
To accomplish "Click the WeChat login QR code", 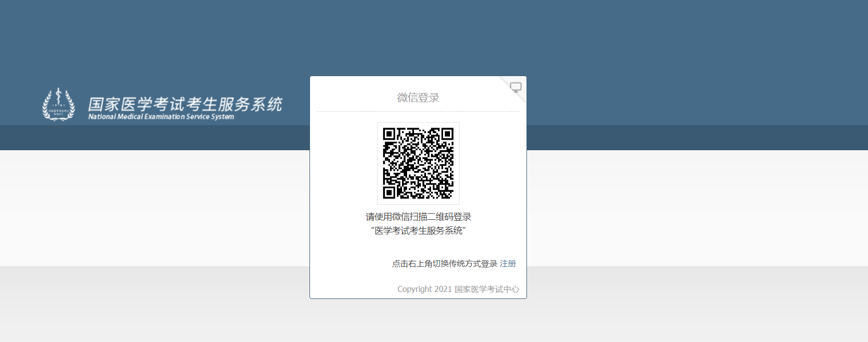I will tap(418, 163).
